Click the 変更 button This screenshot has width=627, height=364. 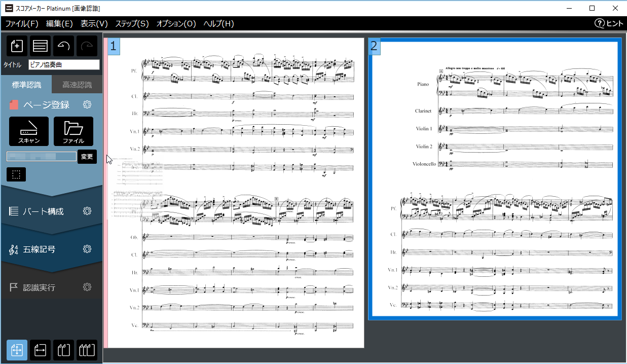[87, 157]
